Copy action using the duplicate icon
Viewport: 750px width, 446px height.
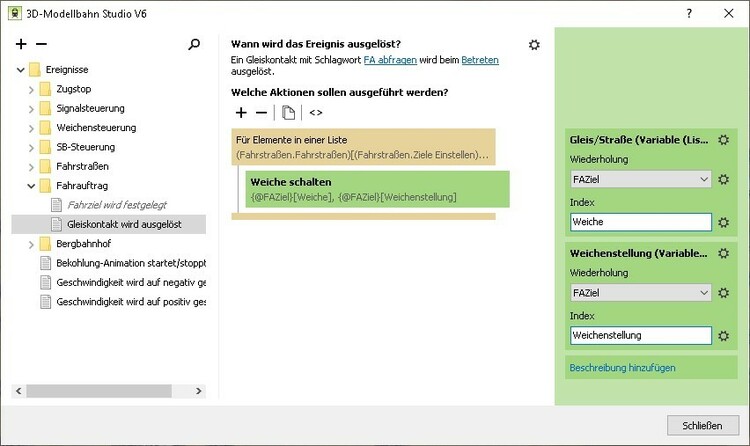point(288,112)
